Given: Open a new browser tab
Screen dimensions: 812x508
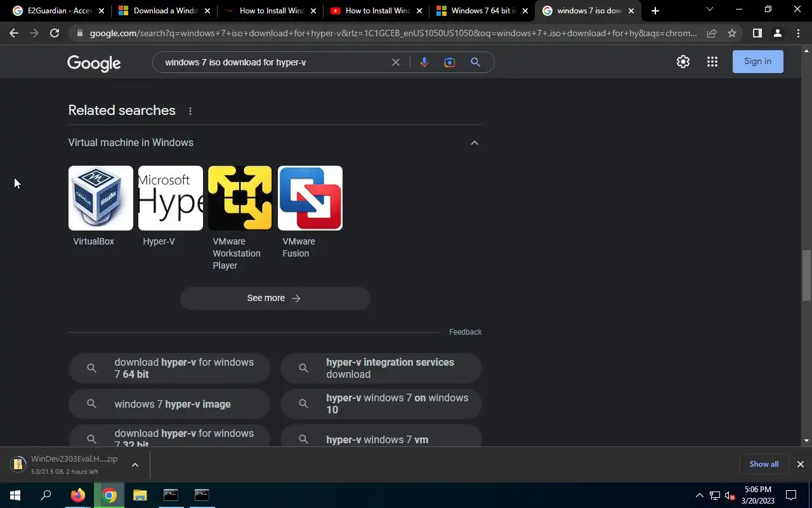Looking at the screenshot, I should coord(655,11).
